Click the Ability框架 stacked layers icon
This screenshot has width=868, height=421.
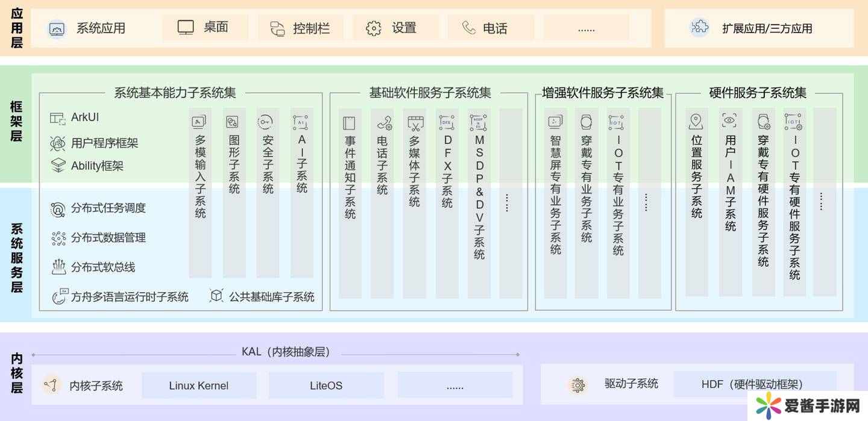[x=58, y=166]
